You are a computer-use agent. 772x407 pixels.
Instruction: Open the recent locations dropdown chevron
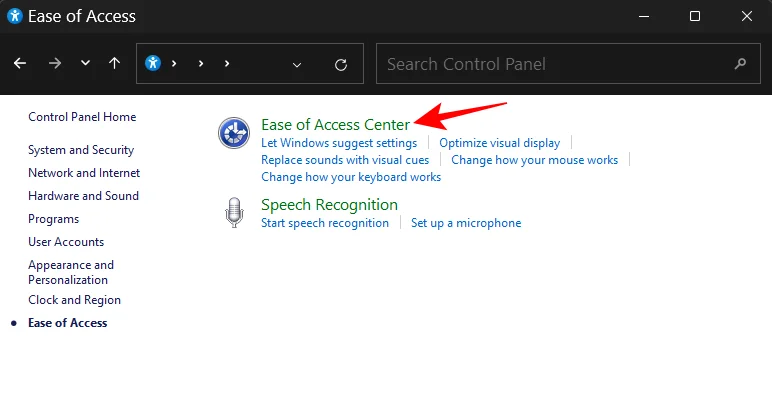click(x=85, y=63)
